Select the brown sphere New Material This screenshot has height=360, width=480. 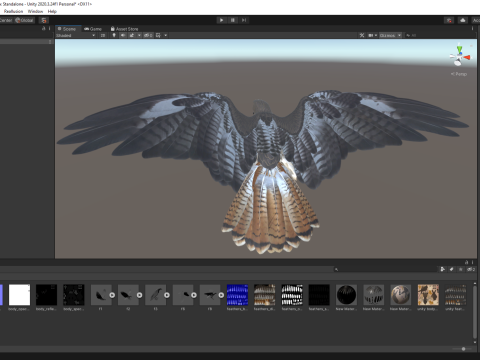[401, 295]
